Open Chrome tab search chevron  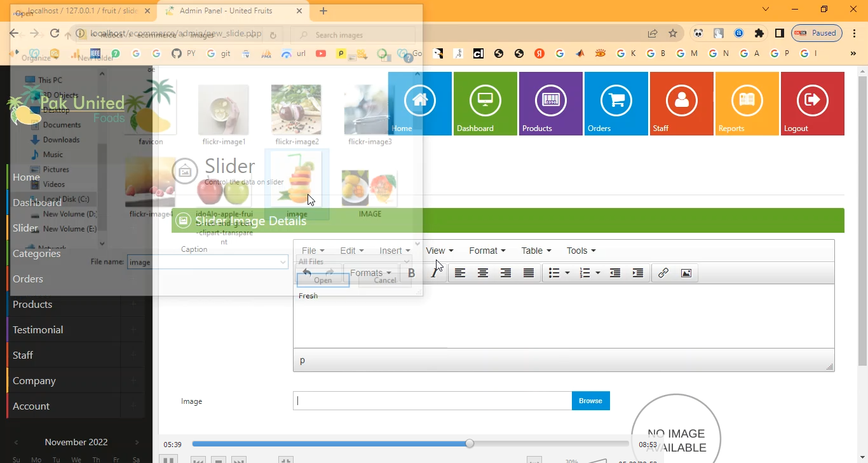(x=766, y=10)
